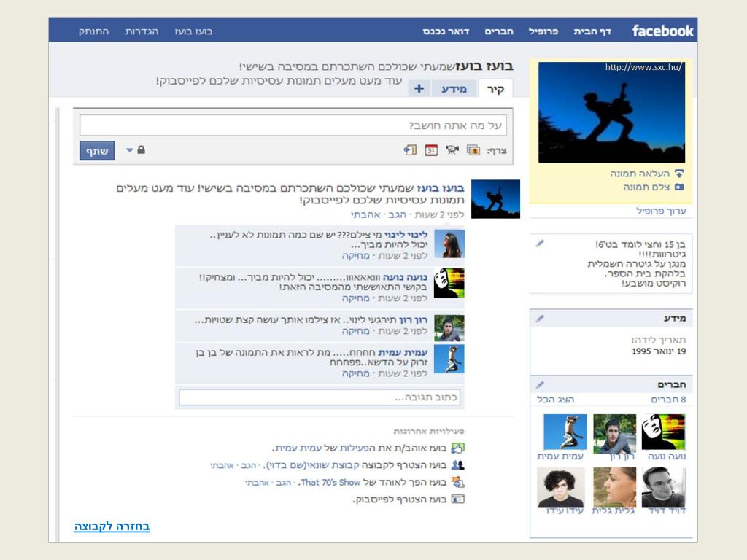Screen dimensions: 747x560
Task: Open פרופיל in top navigation
Action: click(543, 31)
